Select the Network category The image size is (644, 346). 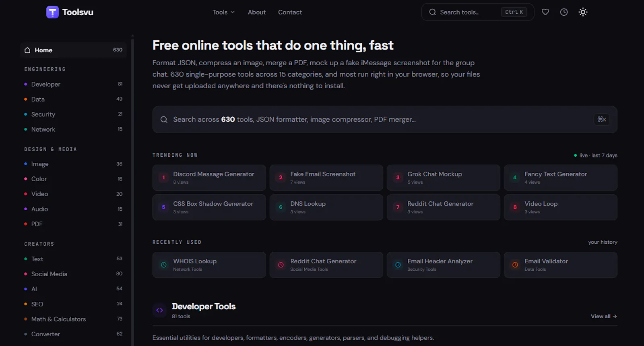[x=73, y=129]
